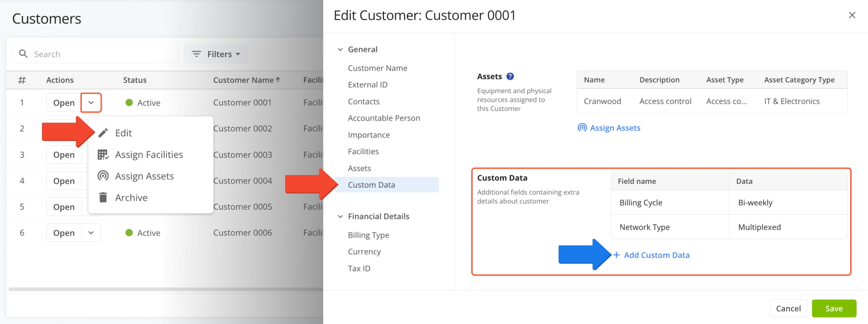Image resolution: width=868 pixels, height=324 pixels.
Task: Click the Asset Category Type column header
Action: tap(799, 80)
